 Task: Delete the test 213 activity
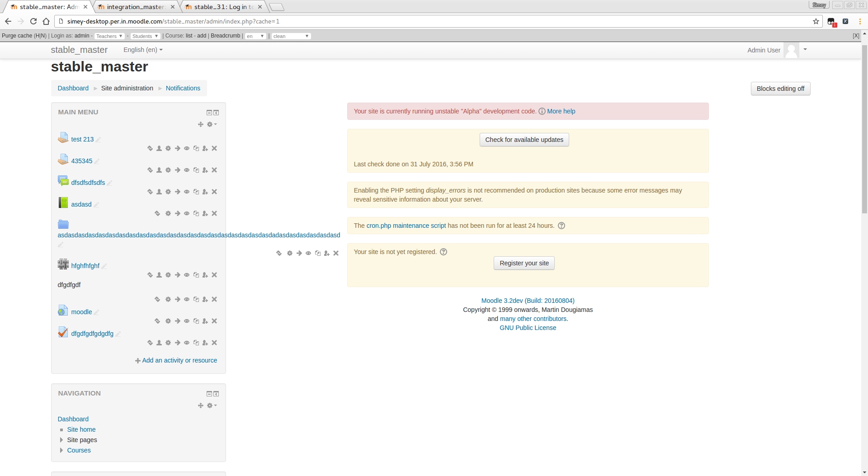214,148
